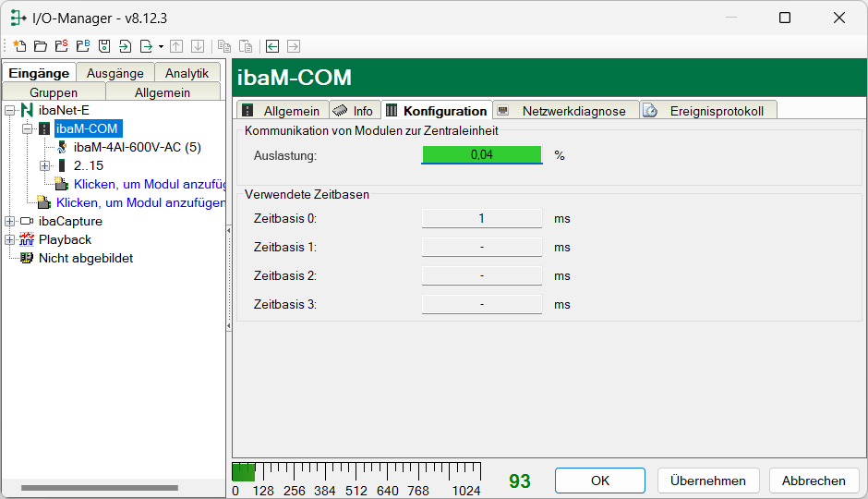The height and width of the screenshot is (499, 868).
Task: Close the I/O-Manager window
Action: tap(839, 18)
